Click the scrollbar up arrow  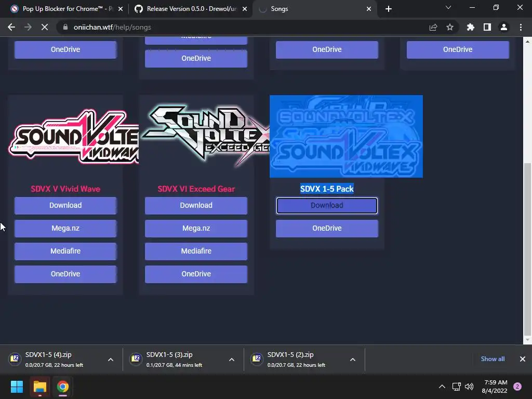click(x=527, y=42)
